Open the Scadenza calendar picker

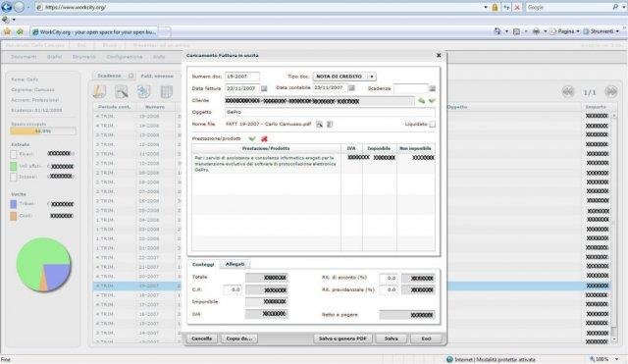click(432, 88)
